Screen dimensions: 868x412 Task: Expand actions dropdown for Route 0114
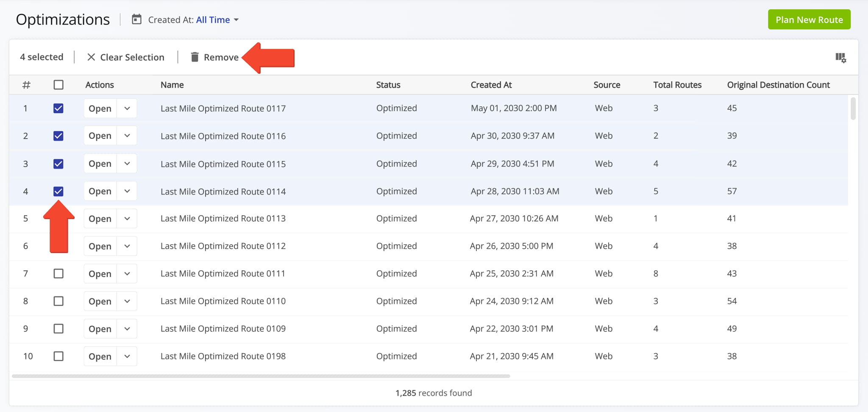pyautogui.click(x=127, y=191)
